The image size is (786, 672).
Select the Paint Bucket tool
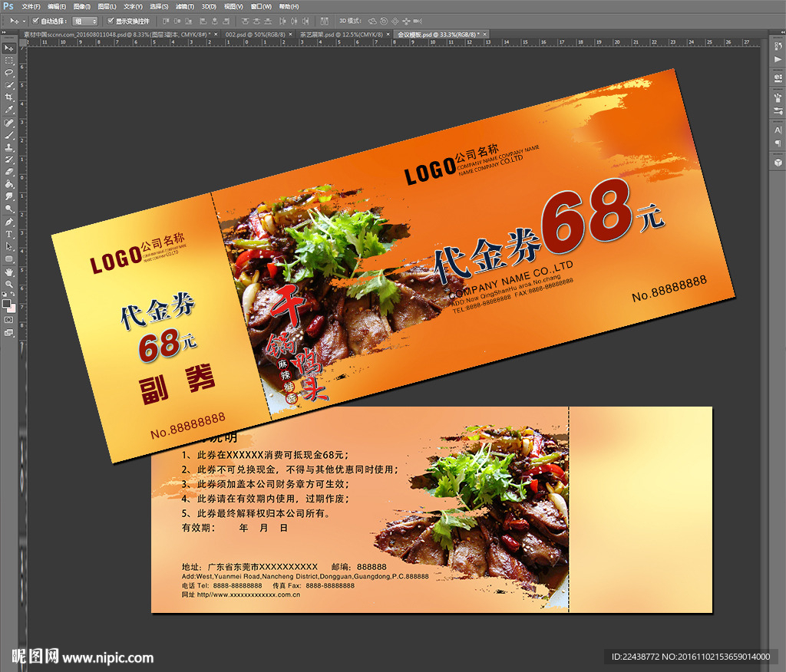9,184
